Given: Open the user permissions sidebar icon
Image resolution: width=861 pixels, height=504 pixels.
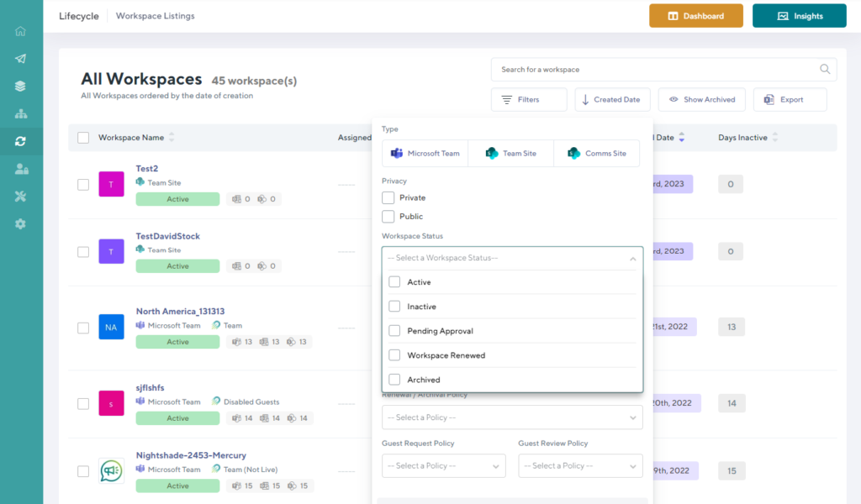Looking at the screenshot, I should (x=21, y=169).
